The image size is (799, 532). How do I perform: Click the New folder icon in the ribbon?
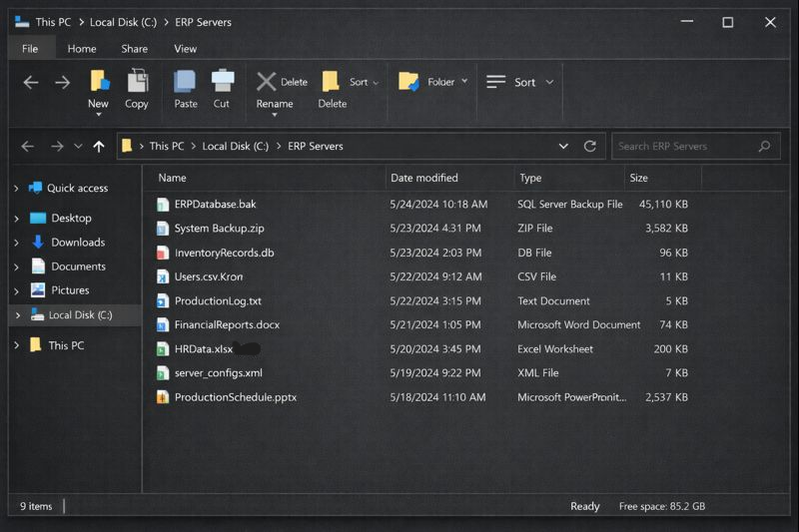(x=98, y=82)
